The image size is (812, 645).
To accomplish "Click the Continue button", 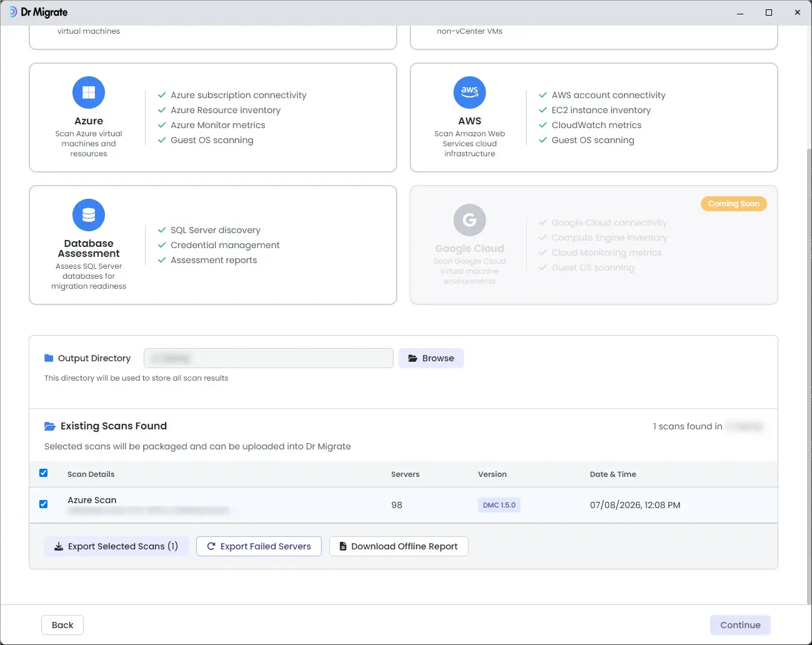I will pyautogui.click(x=740, y=625).
